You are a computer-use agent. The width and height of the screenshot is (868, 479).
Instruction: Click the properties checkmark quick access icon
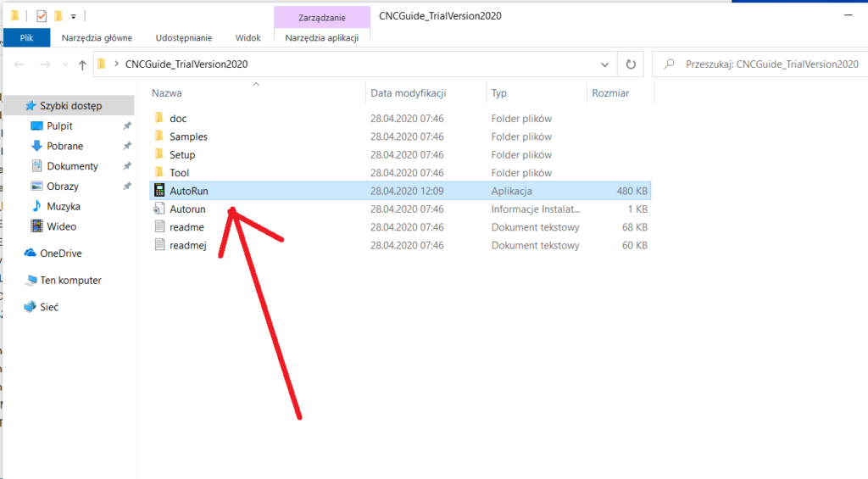(x=42, y=16)
